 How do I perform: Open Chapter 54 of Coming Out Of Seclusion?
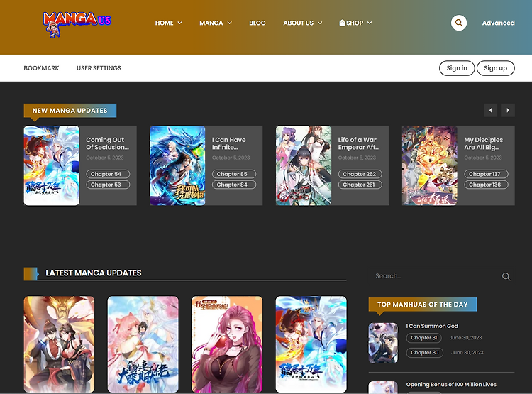(x=108, y=174)
